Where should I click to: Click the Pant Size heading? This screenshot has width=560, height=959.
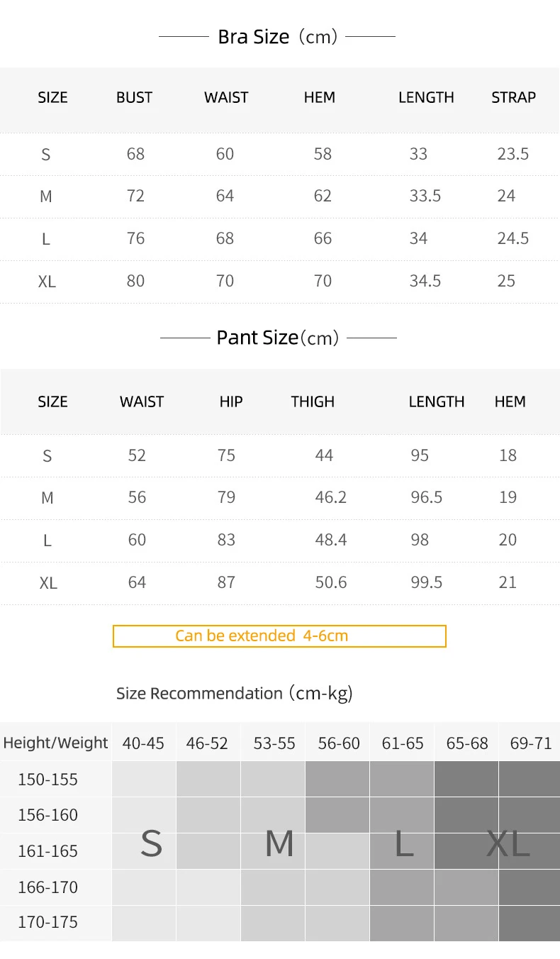coord(278,338)
